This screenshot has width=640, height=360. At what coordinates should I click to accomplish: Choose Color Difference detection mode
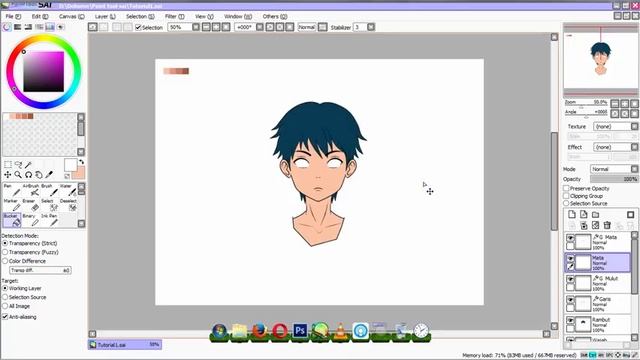[5, 261]
